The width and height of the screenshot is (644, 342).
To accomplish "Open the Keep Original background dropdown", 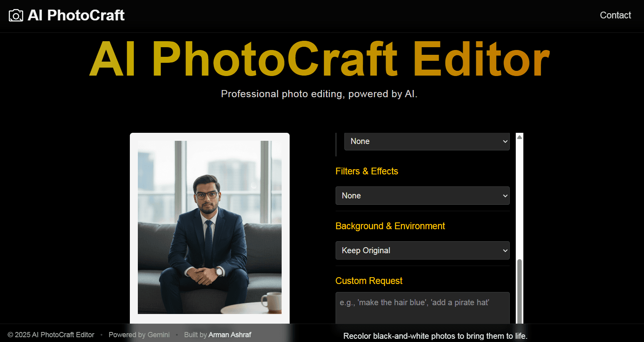I will (422, 250).
